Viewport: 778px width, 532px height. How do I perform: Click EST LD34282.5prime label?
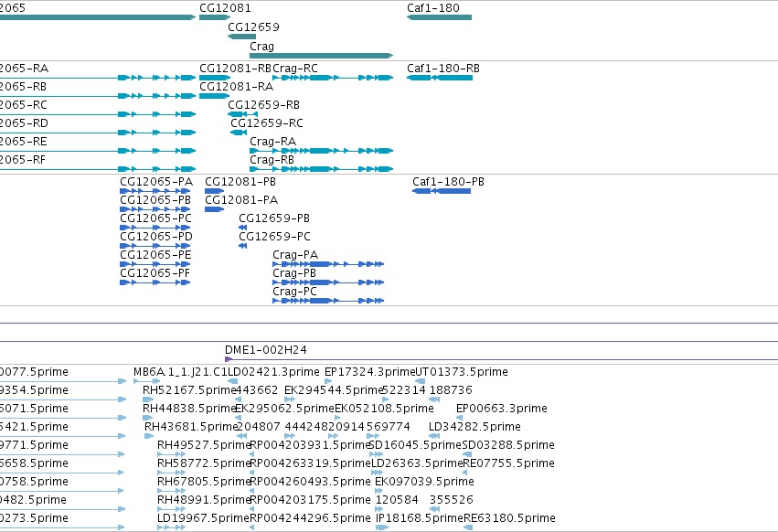tap(474, 427)
